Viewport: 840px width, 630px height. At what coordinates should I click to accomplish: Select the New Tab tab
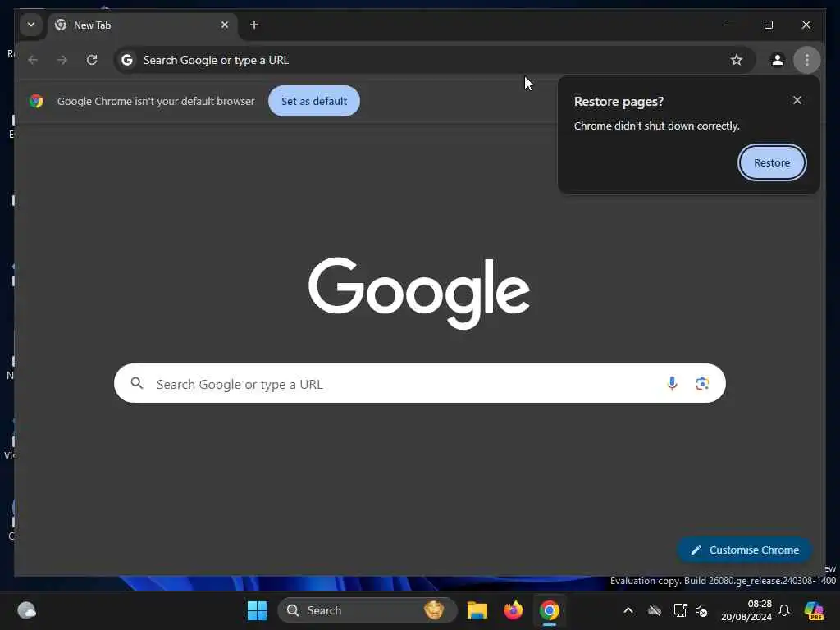[x=142, y=25]
